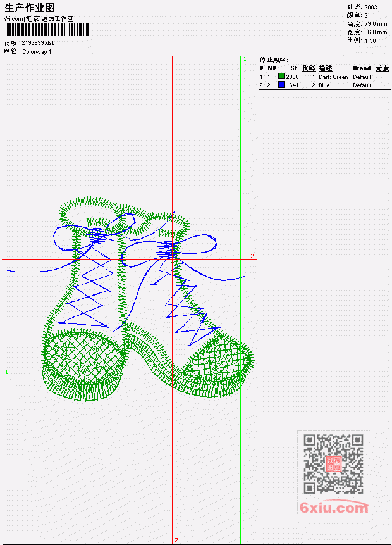Screen dimensions: 392x545
Task: Click the red marker 2 at right edge
Action: [252, 256]
